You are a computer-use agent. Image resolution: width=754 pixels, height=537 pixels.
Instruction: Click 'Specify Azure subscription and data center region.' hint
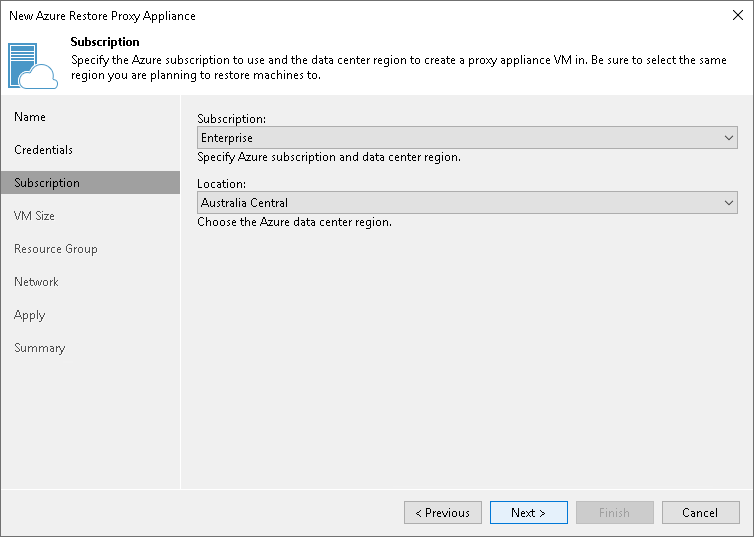329,157
